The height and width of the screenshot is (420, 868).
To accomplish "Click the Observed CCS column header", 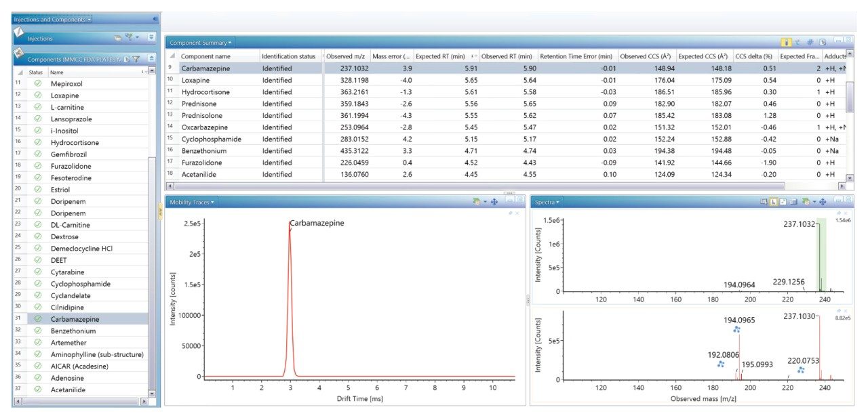I will point(646,56).
